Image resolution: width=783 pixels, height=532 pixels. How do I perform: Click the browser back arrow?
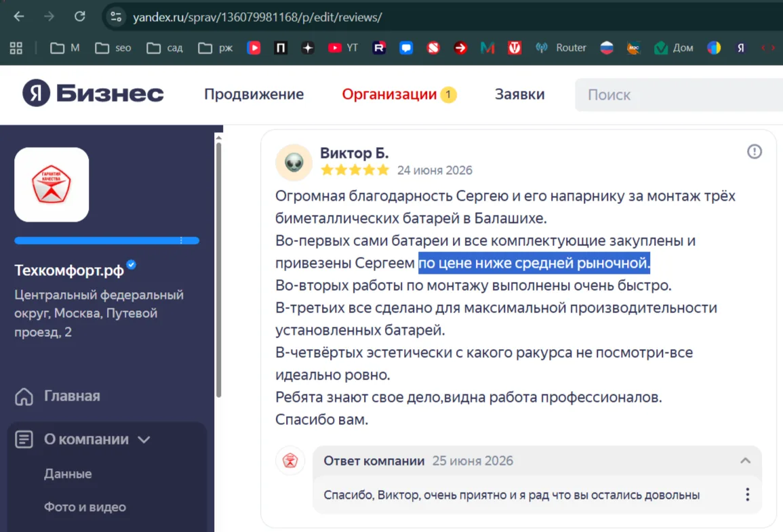click(19, 16)
